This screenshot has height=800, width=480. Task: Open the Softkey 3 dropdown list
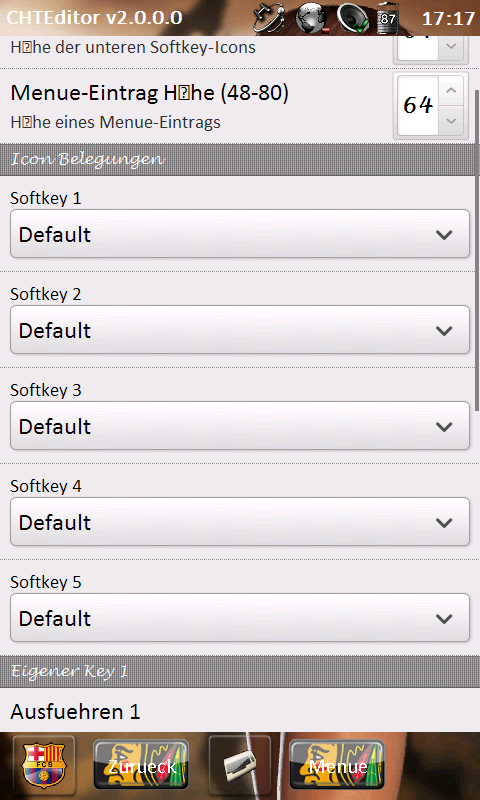pyautogui.click(x=240, y=426)
